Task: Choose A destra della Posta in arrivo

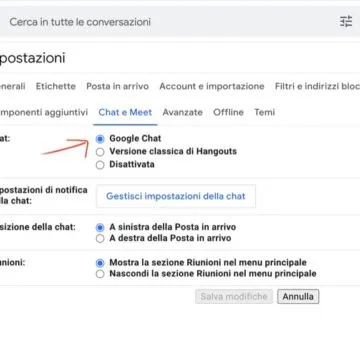Action: click(x=100, y=239)
